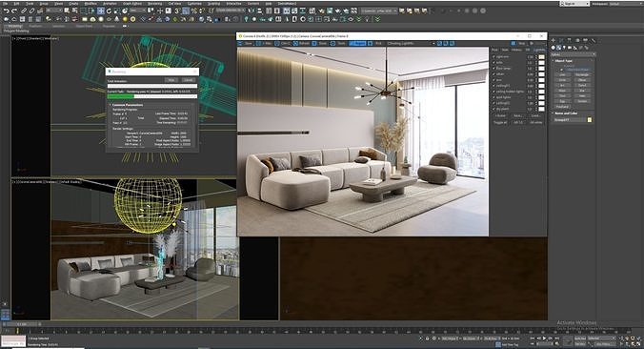Click Pause in the Rendering dialog

coord(171,80)
